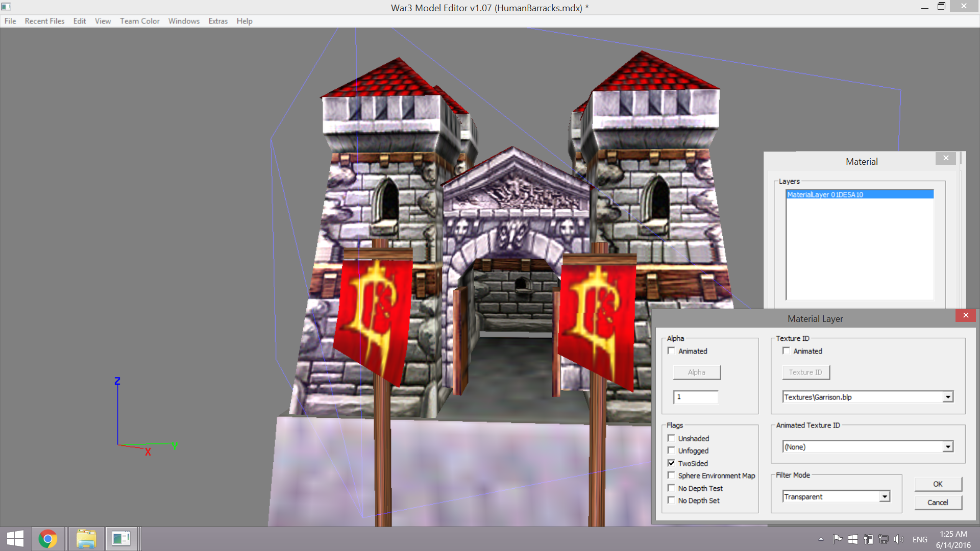Open the Windows Start menu
980x551 pixels.
click(15, 539)
